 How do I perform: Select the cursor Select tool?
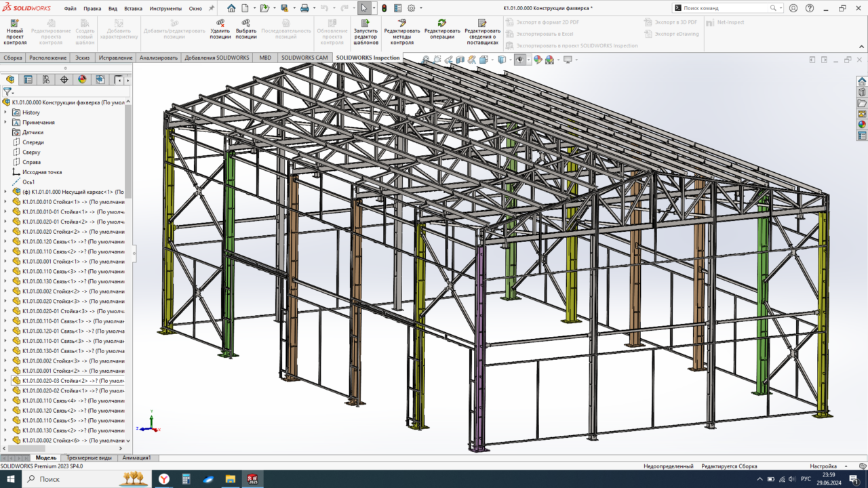pyautogui.click(x=364, y=8)
